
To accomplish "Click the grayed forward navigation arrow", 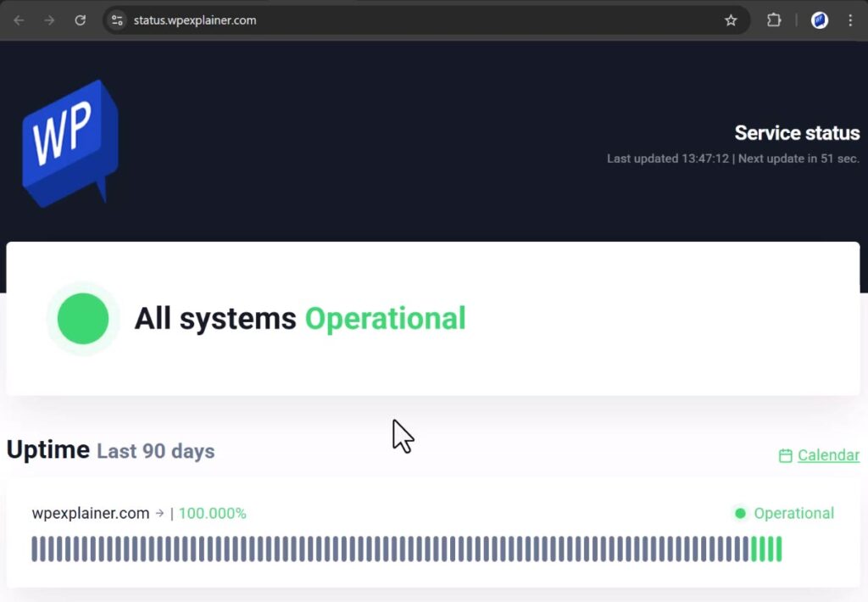I will coord(49,20).
